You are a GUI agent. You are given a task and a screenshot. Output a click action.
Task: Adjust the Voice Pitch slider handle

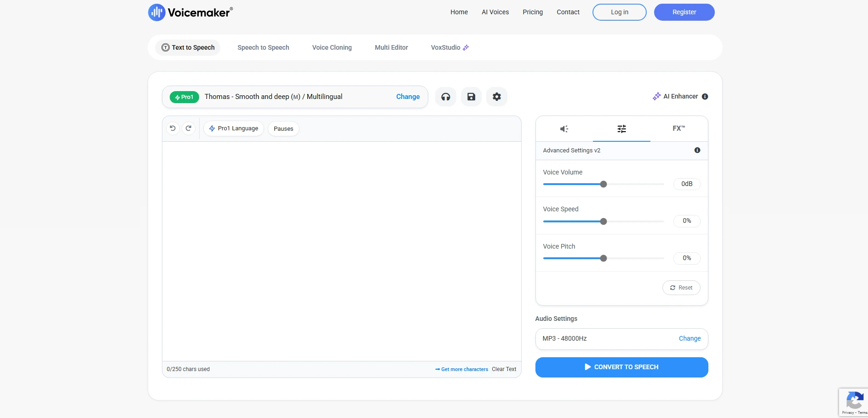pyautogui.click(x=604, y=258)
